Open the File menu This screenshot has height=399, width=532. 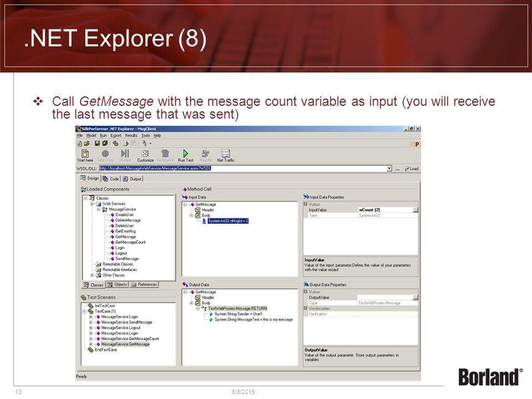tap(80, 135)
